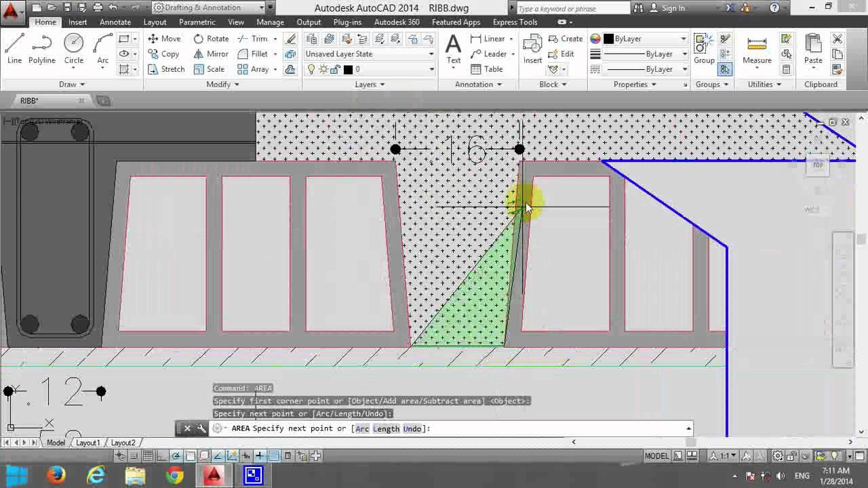Click the Insert block tool

tap(532, 49)
